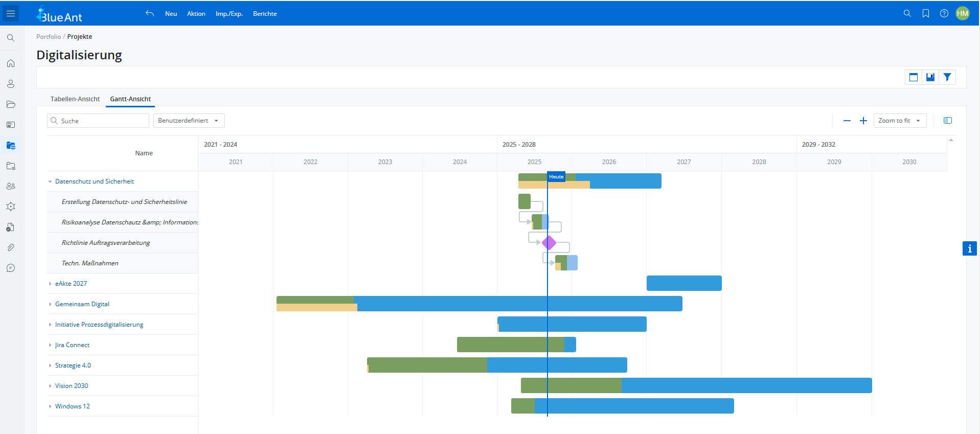The width and height of the screenshot is (980, 434).
Task: Open Initiative Prozessdigitalisierung project link
Action: [99, 325]
